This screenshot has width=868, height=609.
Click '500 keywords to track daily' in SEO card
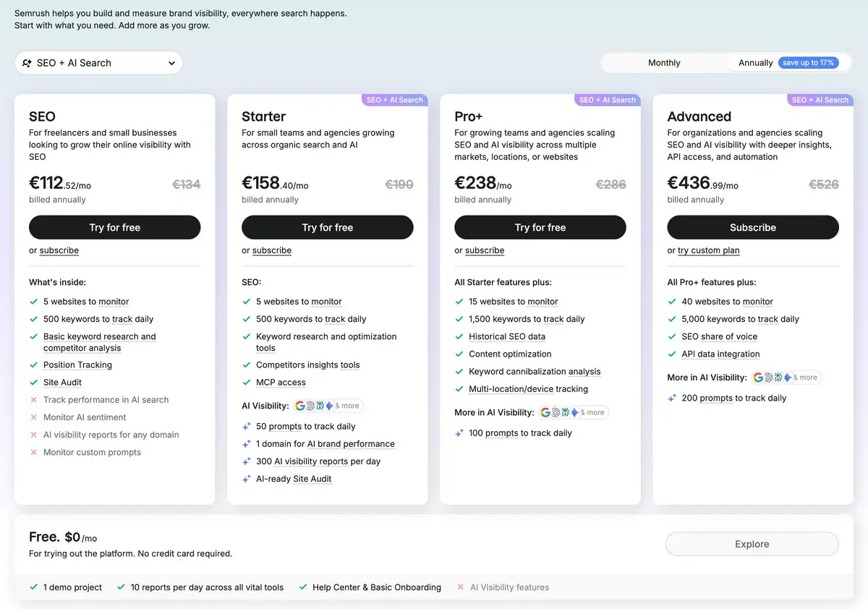[x=98, y=319]
